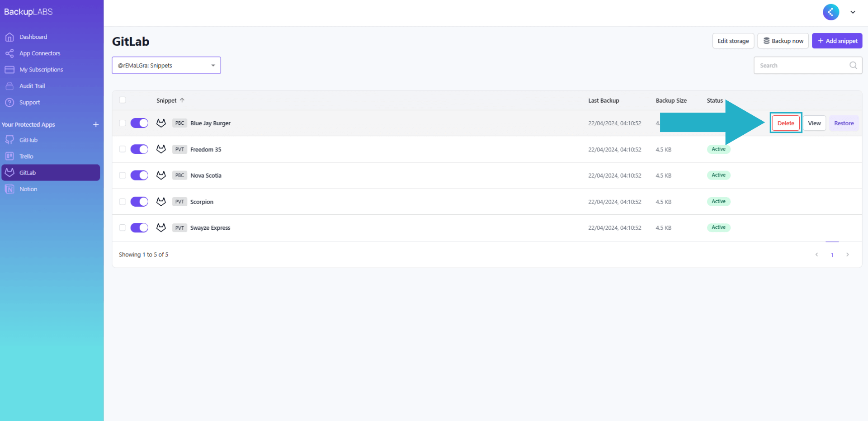Image resolution: width=868 pixels, height=421 pixels.
Task: Click the Last Backup column header
Action: click(604, 100)
